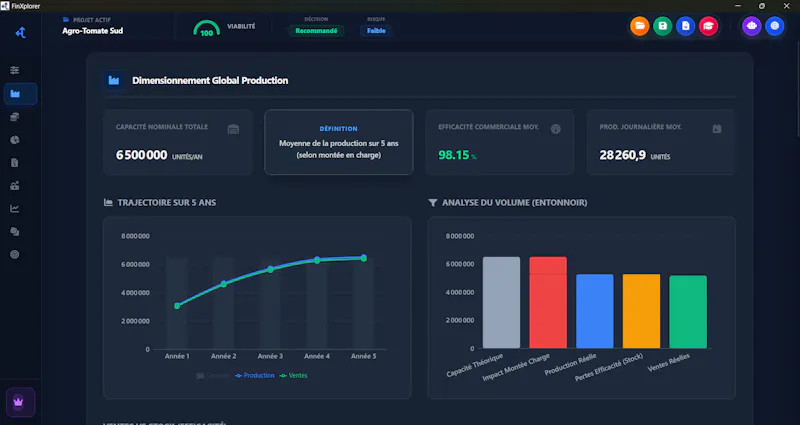Select the factory production icon in sidebar
Viewport: 800px width, 425px height.
(20, 94)
